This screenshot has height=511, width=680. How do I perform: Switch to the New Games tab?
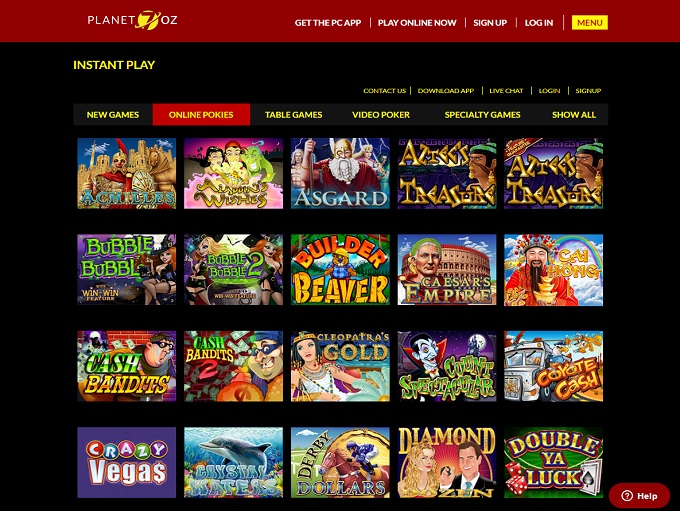click(x=113, y=115)
